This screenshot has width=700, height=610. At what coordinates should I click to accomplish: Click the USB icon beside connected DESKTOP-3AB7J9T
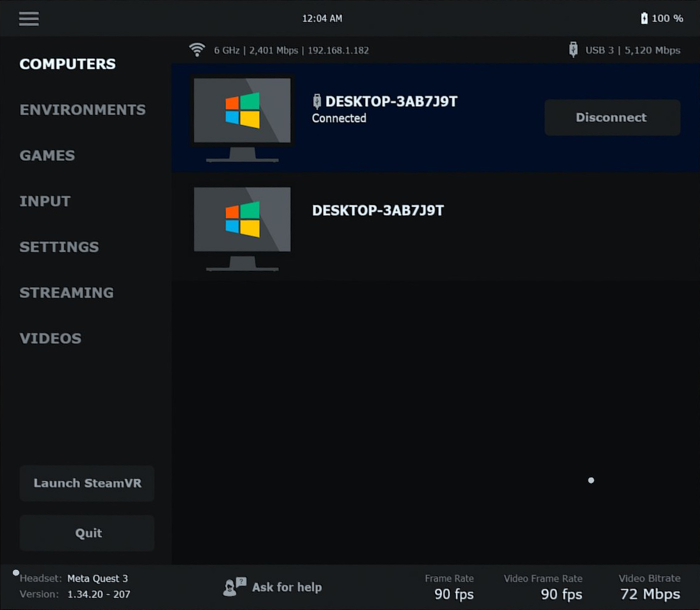(x=317, y=102)
